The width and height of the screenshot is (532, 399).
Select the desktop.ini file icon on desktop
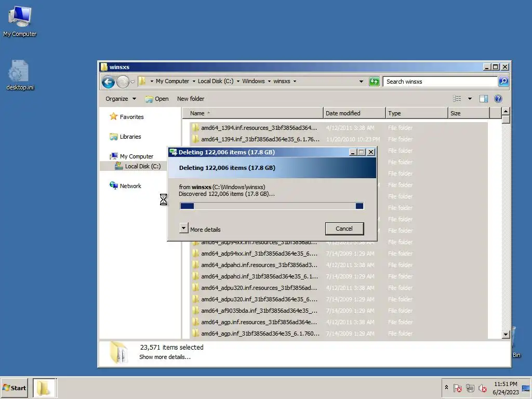20,75
